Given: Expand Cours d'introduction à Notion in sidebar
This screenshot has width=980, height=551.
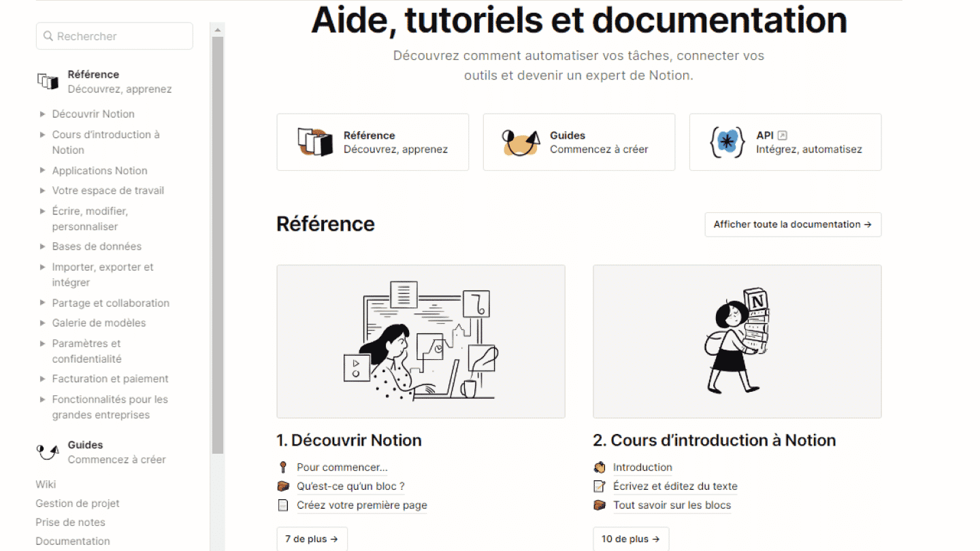Looking at the screenshot, I should pos(43,135).
